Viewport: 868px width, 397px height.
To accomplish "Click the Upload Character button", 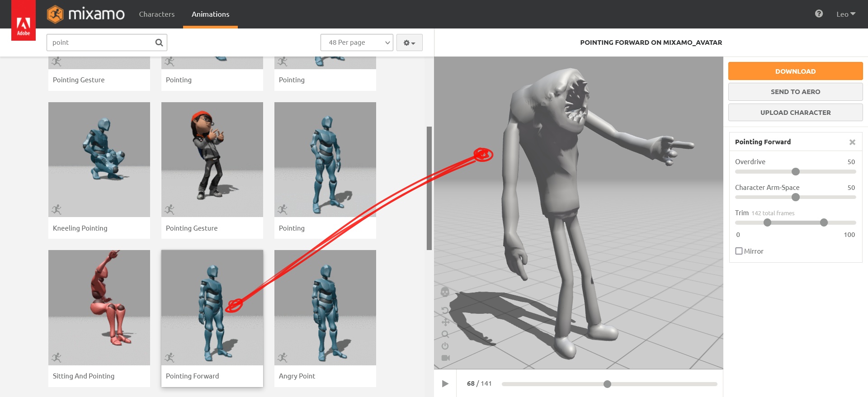I will pos(795,113).
